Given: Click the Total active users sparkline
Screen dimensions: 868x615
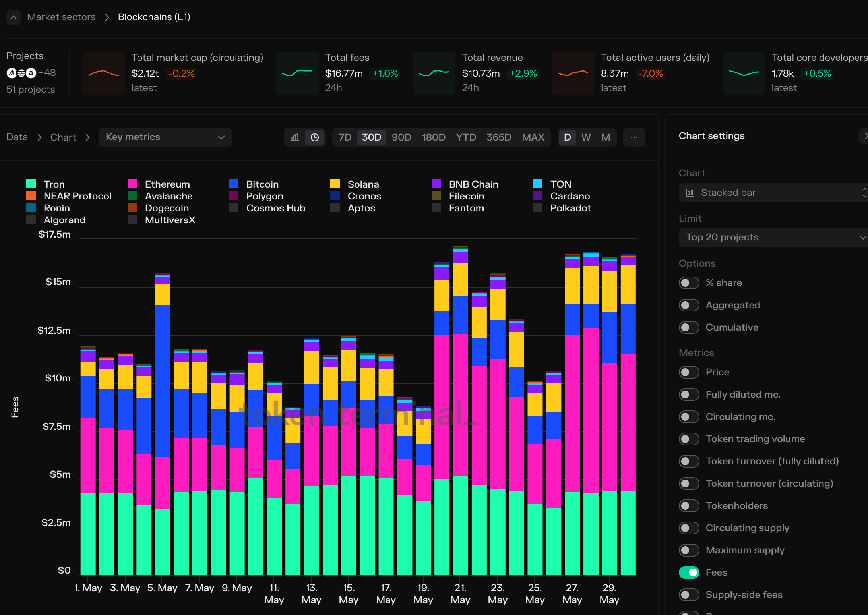Looking at the screenshot, I should [573, 73].
